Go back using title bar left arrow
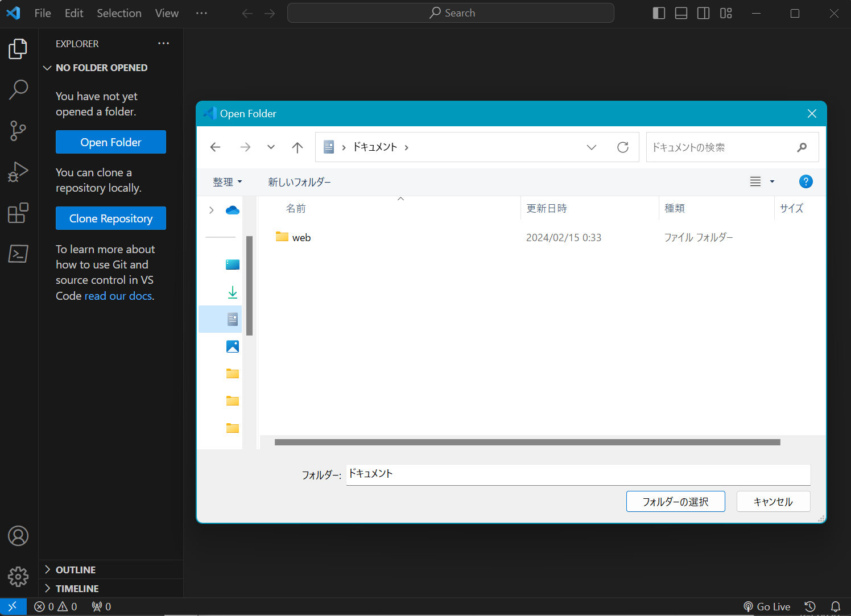Viewport: 851px width, 616px height. 247,13
